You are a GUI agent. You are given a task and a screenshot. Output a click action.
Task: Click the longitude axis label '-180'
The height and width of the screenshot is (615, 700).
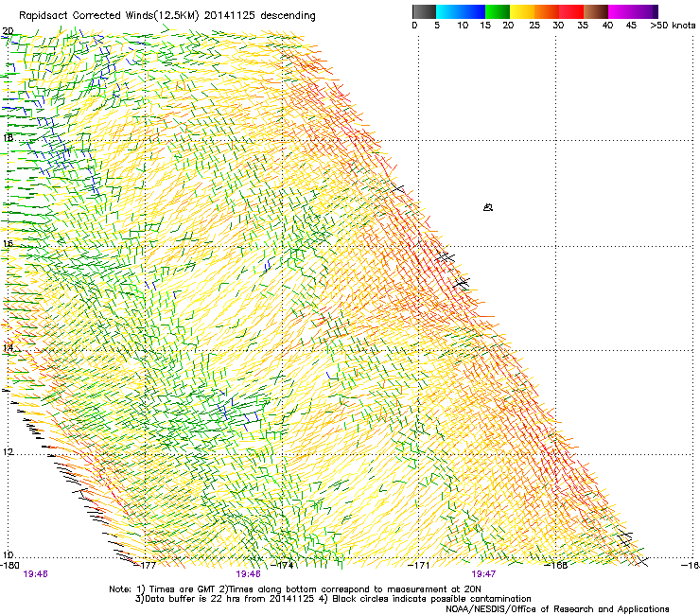(9, 566)
